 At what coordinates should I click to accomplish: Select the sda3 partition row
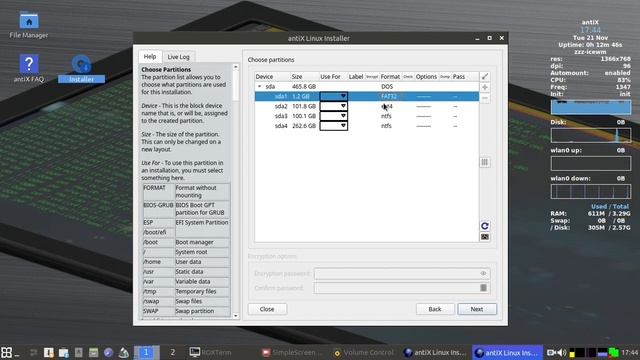(x=367, y=116)
